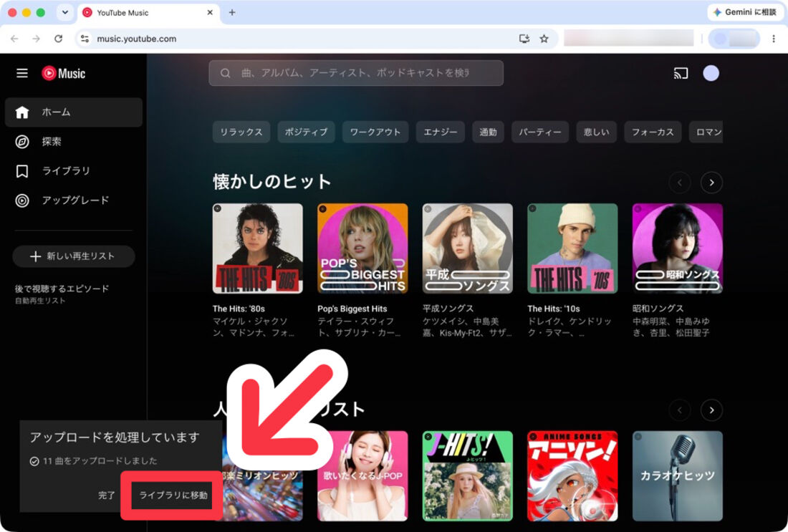This screenshot has width=788, height=532.
Task: Bookmark this page with star icon
Action: click(544, 39)
